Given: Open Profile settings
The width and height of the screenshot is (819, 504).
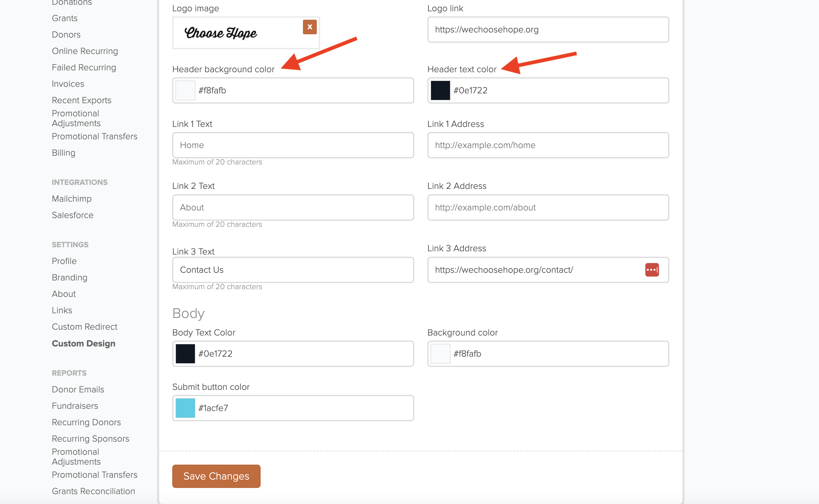Looking at the screenshot, I should 64,261.
